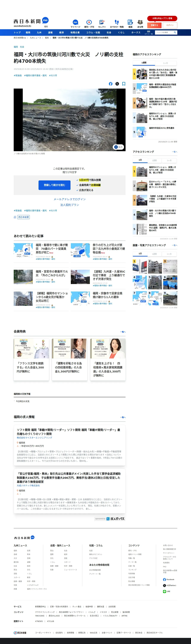Share the article on X
The height and width of the screenshot is (644, 191).
pyautogui.click(x=117, y=84)
